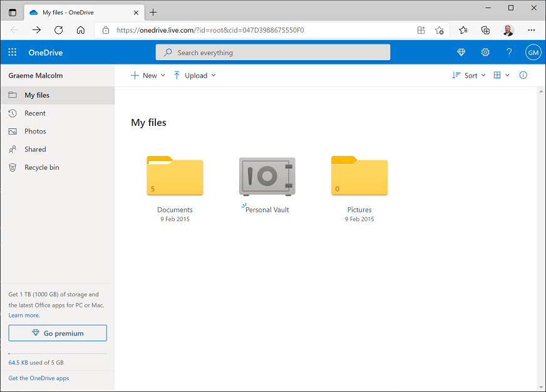Click the Pictures 9 Feb 2015 date
Viewport: 546px width, 392px height.
coord(359,219)
